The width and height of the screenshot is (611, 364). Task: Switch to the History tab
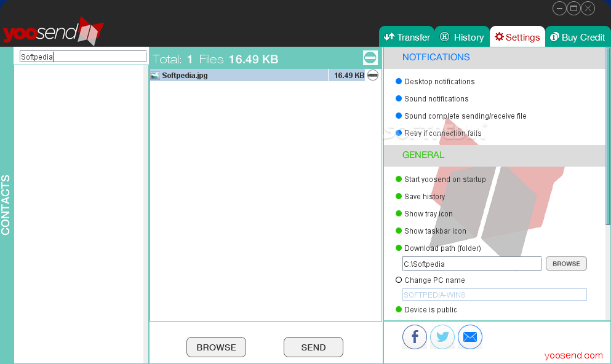461,37
